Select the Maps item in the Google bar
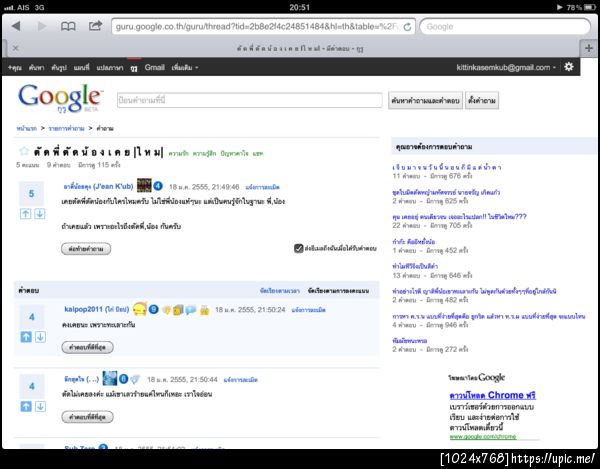600x469 pixels. [82, 68]
